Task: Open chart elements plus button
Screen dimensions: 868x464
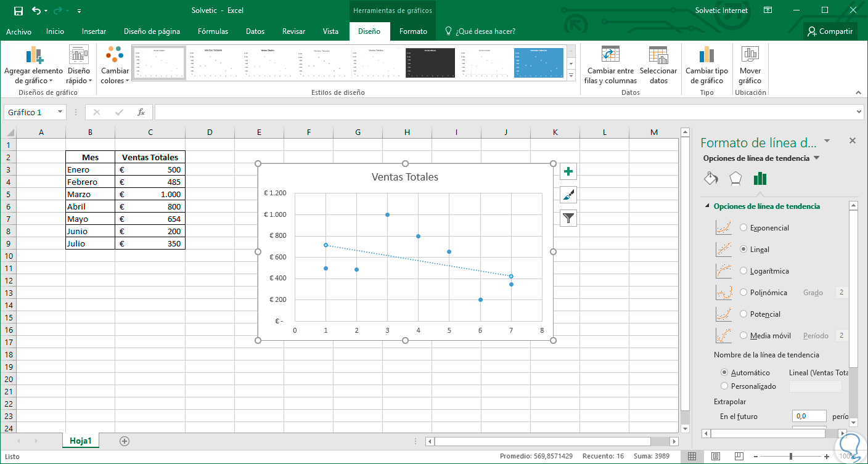Action: [x=568, y=171]
